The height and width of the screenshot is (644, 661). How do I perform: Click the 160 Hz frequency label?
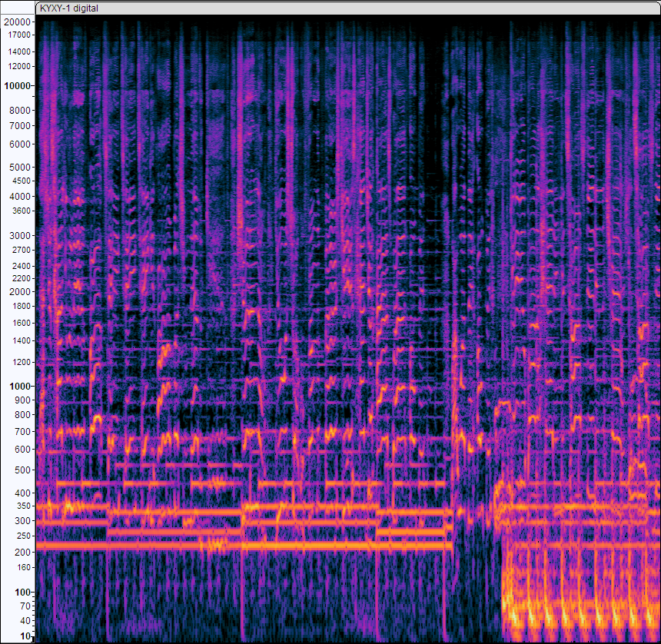click(24, 567)
